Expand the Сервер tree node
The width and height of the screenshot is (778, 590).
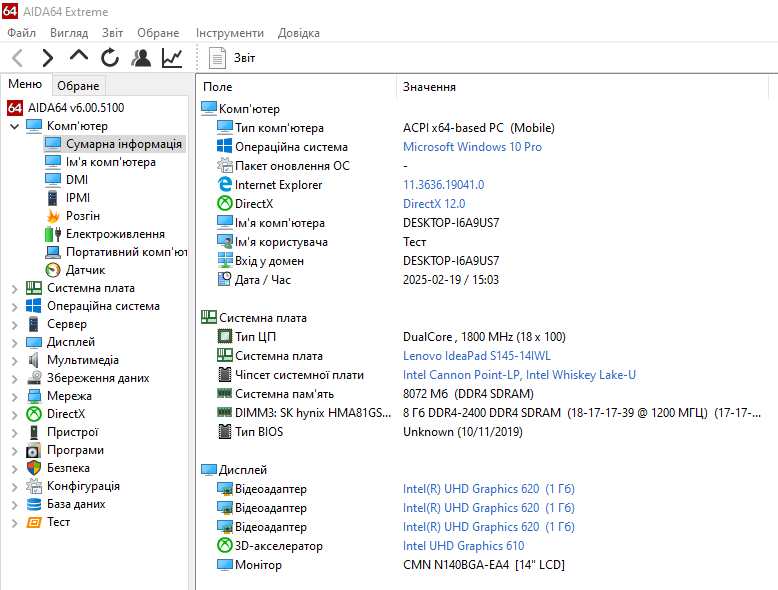pos(14,325)
